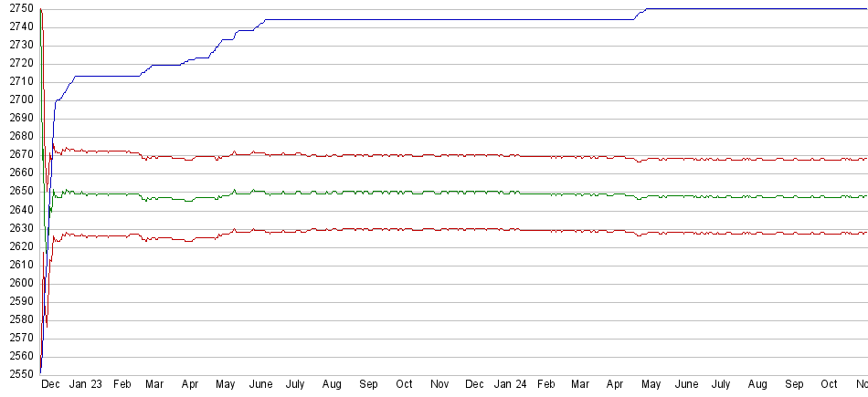Image resolution: width=868 pixels, height=397 pixels.
Task: Select the Nov month label on axis
Action: (x=439, y=385)
